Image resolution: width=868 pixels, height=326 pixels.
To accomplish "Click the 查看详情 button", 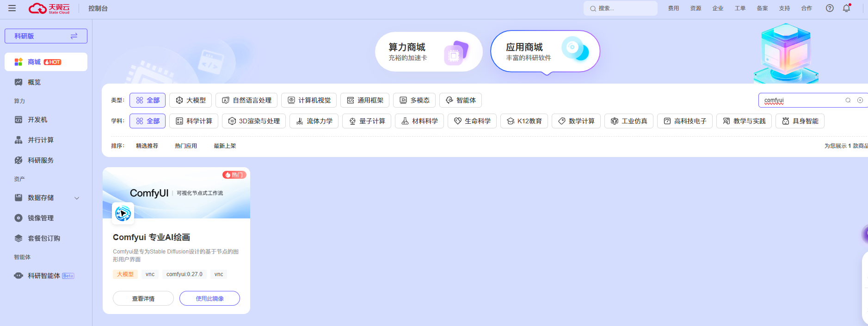I will pos(143,298).
